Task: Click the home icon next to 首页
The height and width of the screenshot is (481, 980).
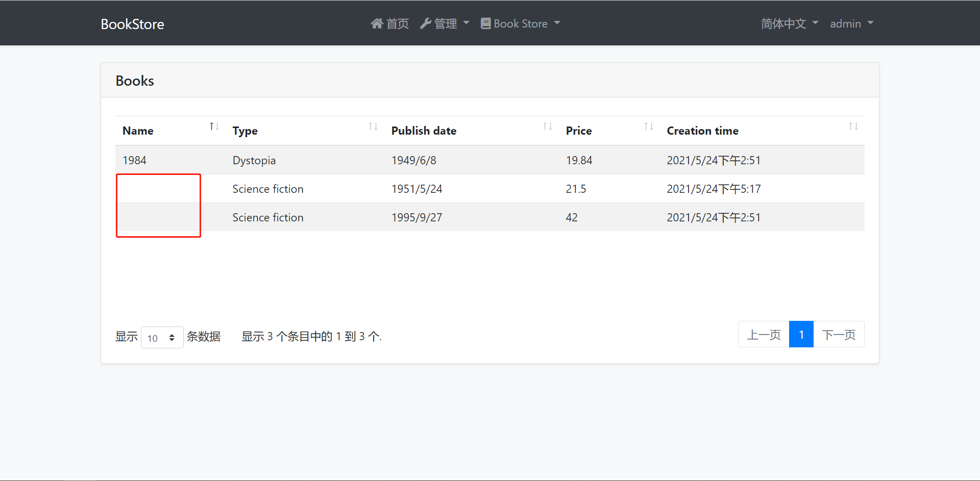Action: click(377, 23)
